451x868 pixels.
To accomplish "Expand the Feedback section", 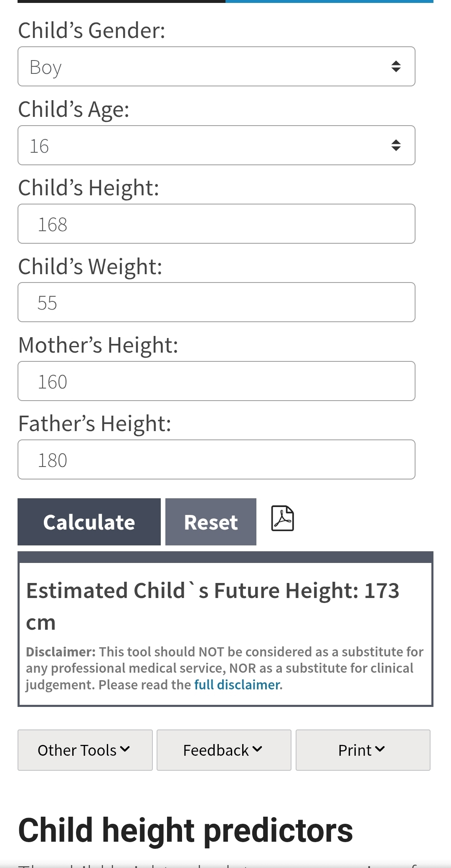I will tap(223, 750).
